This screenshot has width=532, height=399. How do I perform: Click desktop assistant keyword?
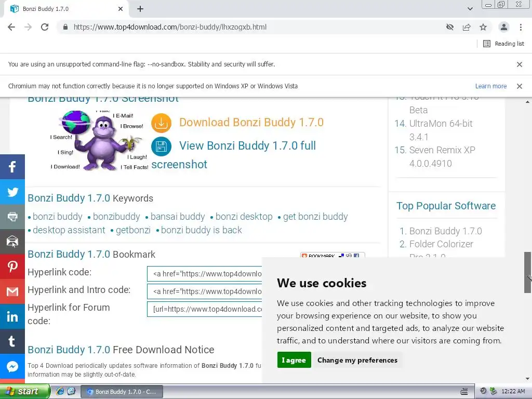pyautogui.click(x=69, y=230)
